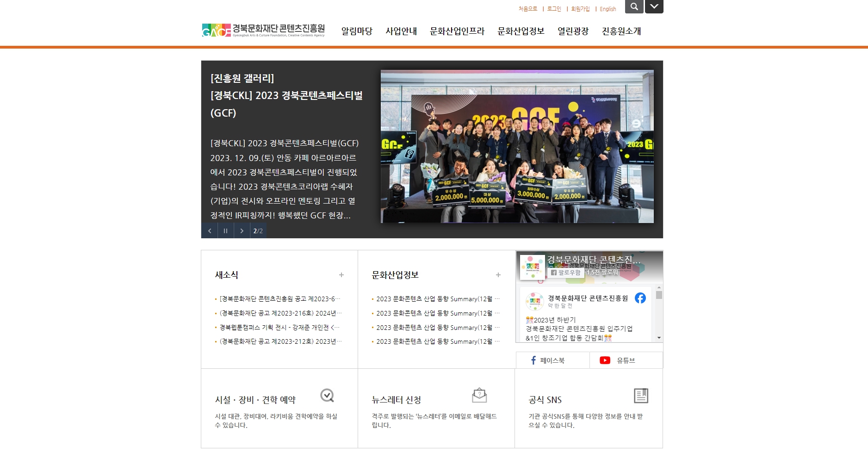Switch site language to English
This screenshot has height=459, width=868.
pyautogui.click(x=608, y=9)
